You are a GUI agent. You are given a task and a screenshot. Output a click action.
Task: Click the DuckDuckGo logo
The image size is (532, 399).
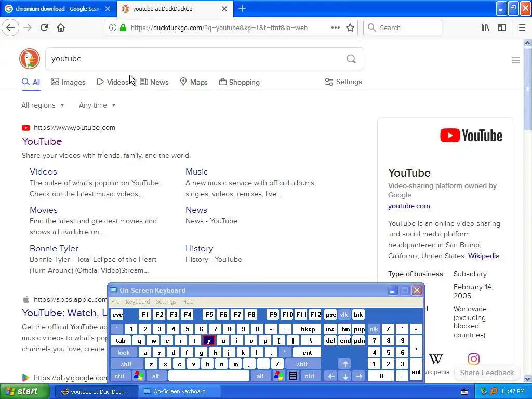pos(30,59)
